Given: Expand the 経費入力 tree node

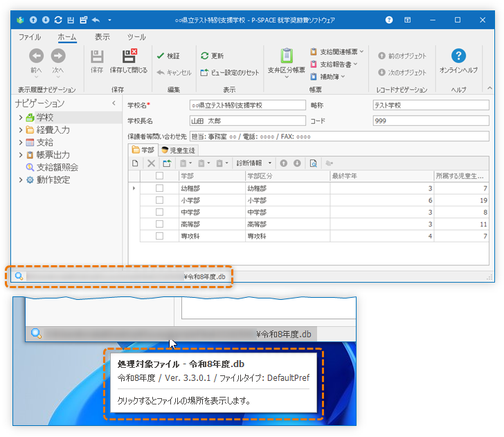Looking at the screenshot, I should point(21,130).
